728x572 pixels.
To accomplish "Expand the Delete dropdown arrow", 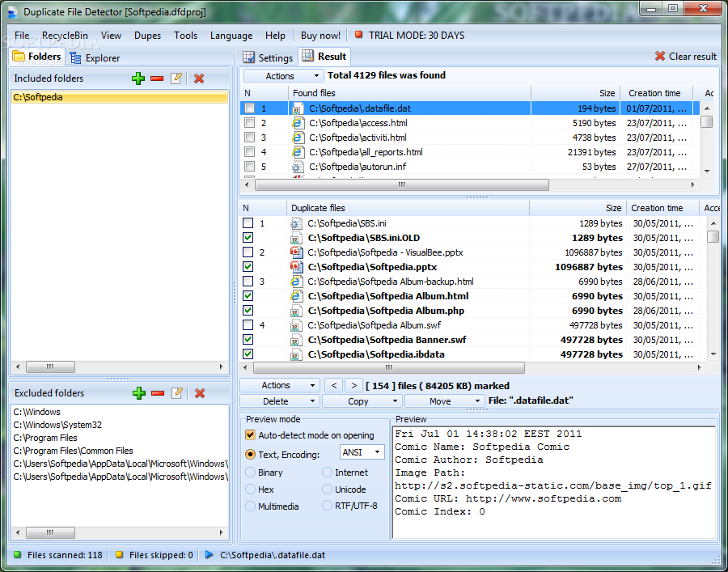I will pyautogui.click(x=312, y=401).
